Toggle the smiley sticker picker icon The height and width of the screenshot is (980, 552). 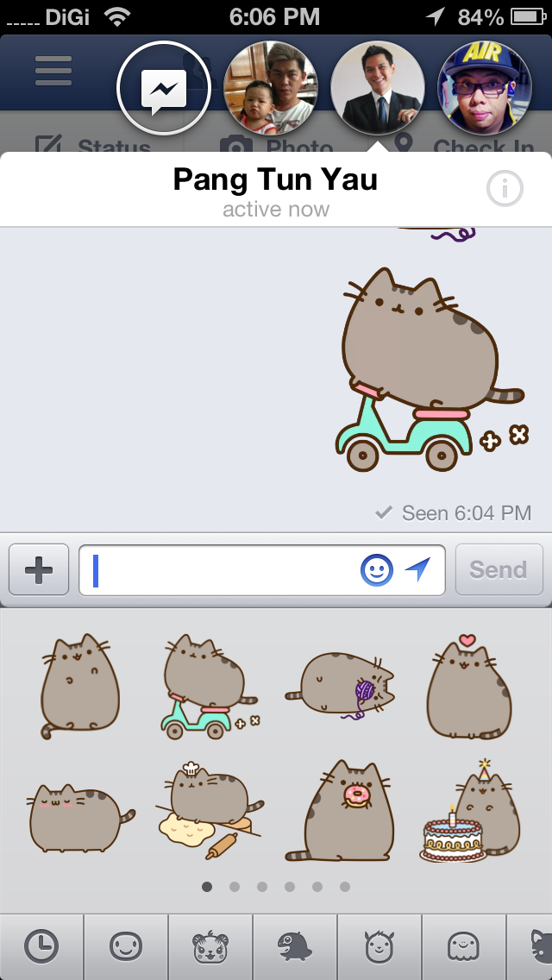pyautogui.click(x=377, y=570)
